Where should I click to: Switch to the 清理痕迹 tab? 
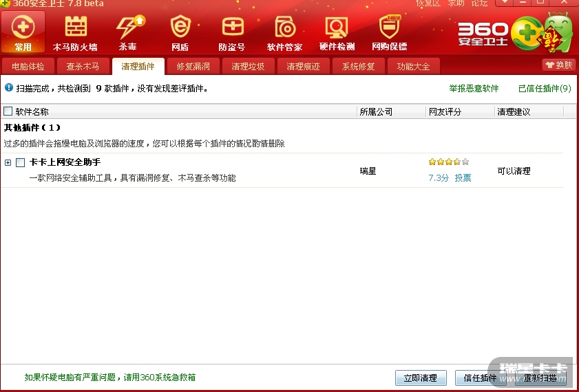[303, 67]
